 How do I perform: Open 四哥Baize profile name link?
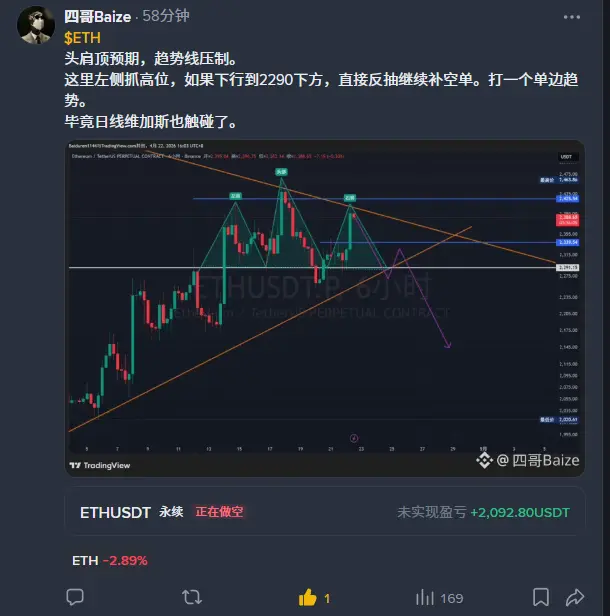[x=97, y=17]
